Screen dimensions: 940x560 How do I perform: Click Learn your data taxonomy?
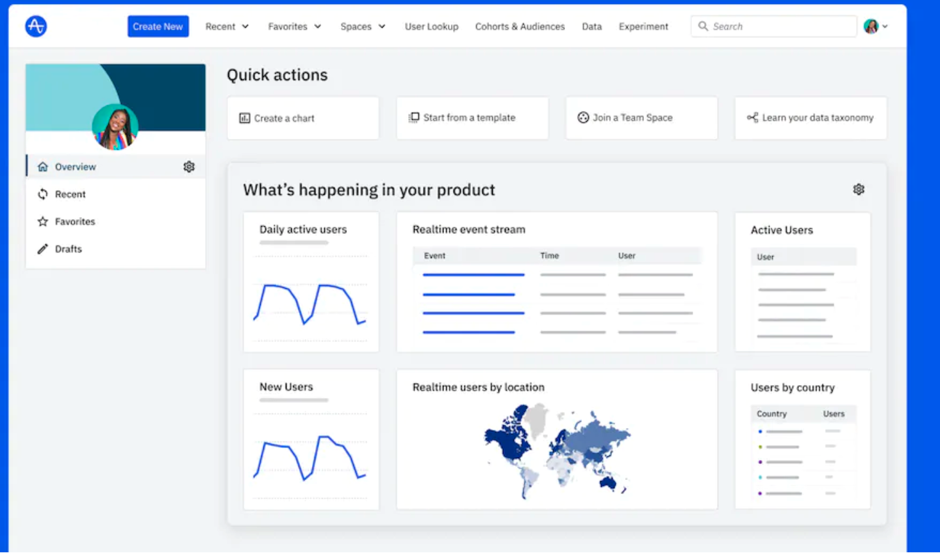(x=811, y=118)
